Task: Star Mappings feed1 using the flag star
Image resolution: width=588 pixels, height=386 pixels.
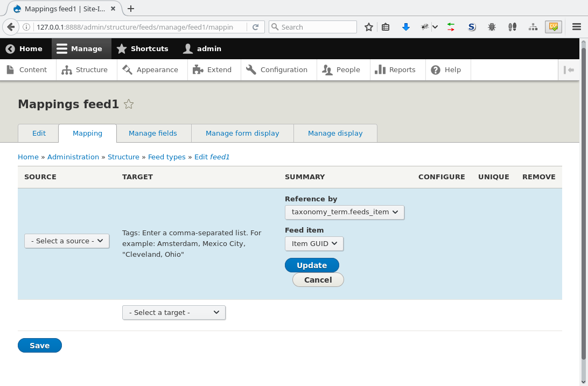Action: point(129,104)
